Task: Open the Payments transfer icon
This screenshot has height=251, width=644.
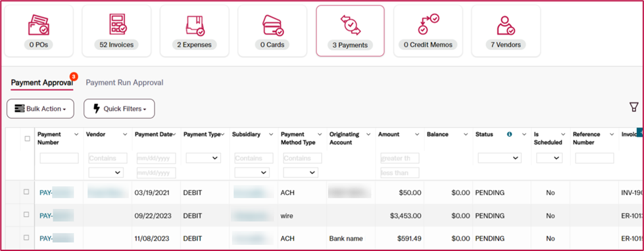Action: [351, 26]
